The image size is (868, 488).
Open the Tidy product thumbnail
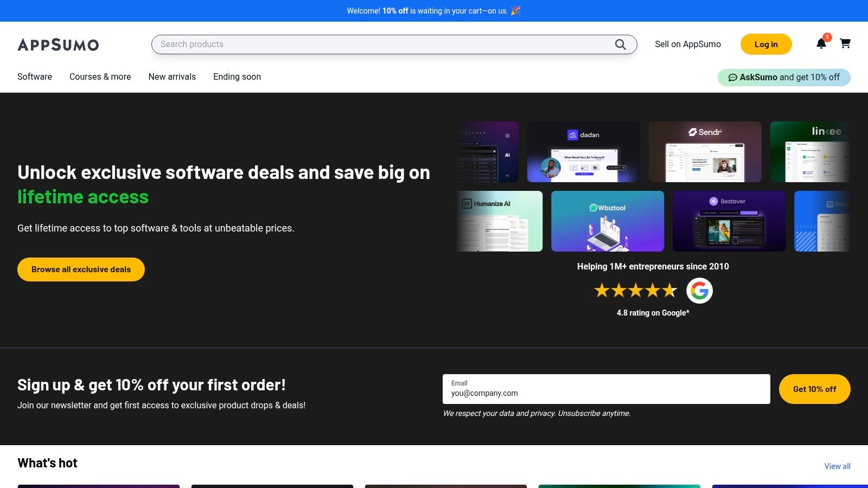(x=822, y=221)
